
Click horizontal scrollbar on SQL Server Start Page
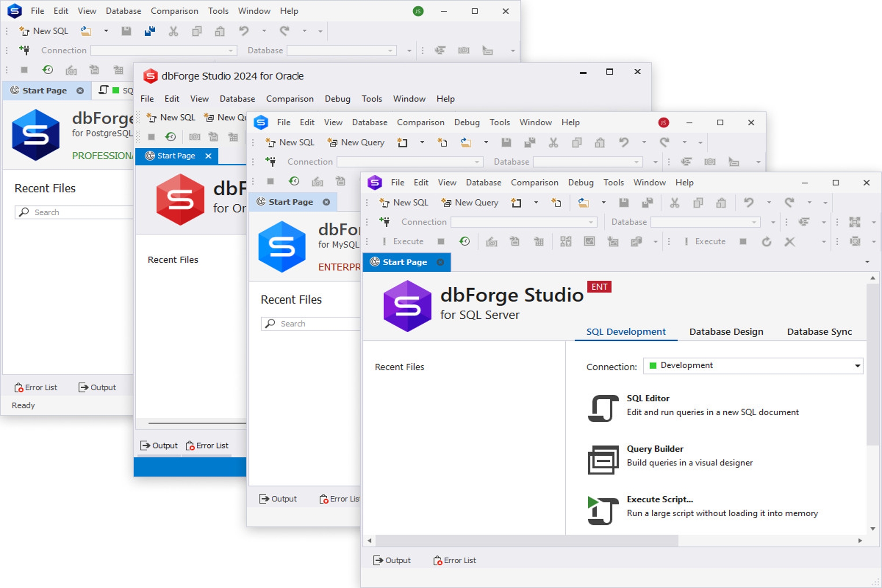pos(527,540)
